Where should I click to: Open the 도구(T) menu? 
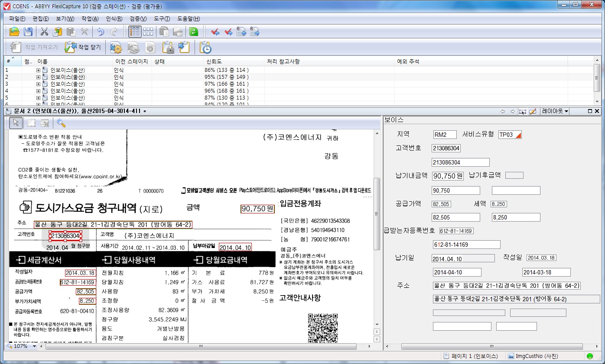(x=162, y=19)
